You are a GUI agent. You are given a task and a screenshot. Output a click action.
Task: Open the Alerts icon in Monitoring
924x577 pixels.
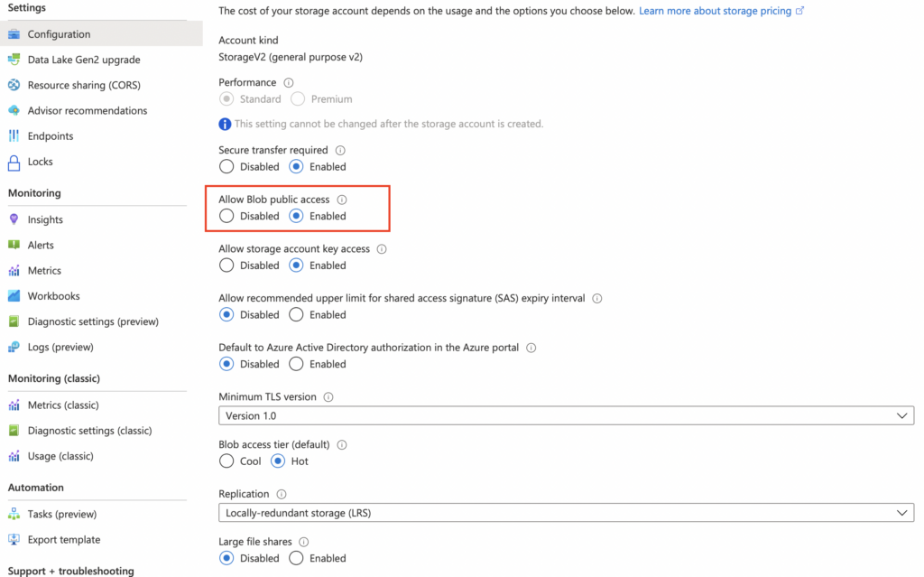14,245
